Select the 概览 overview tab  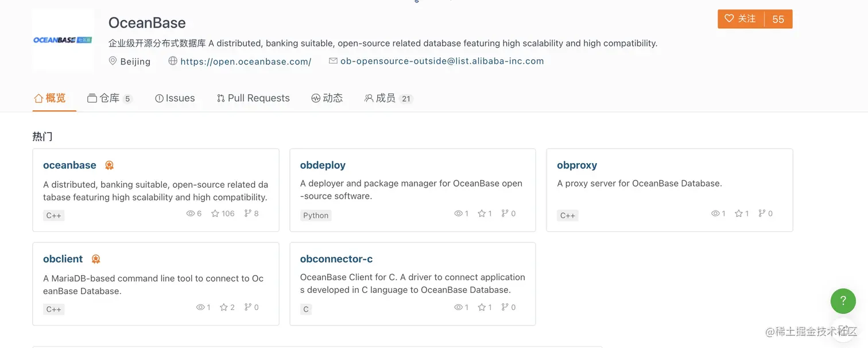point(50,98)
